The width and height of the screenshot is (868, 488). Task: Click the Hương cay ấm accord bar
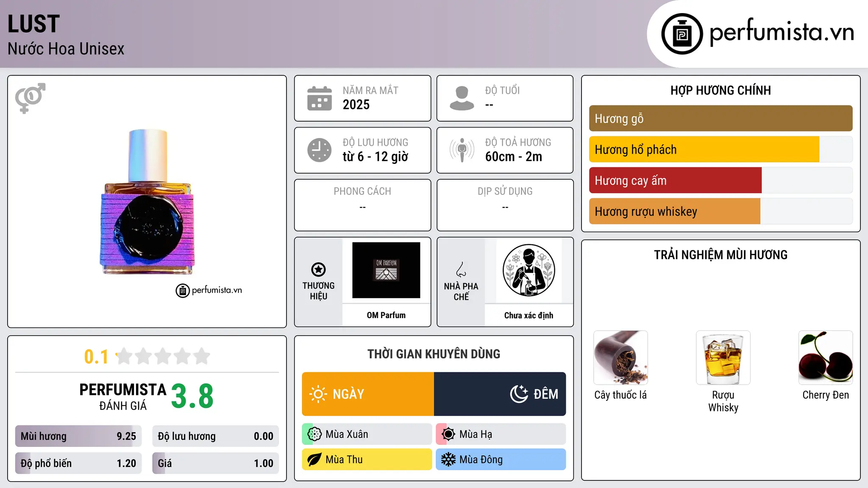pyautogui.click(x=721, y=180)
